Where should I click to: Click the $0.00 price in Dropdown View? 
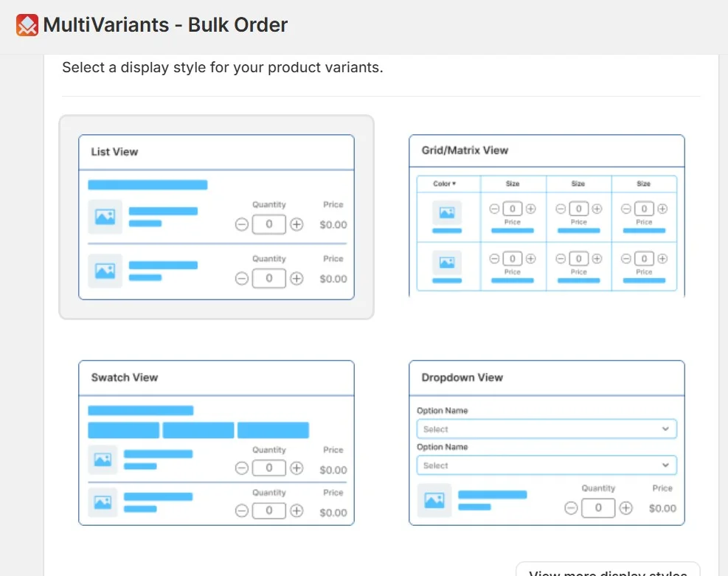[x=662, y=509]
